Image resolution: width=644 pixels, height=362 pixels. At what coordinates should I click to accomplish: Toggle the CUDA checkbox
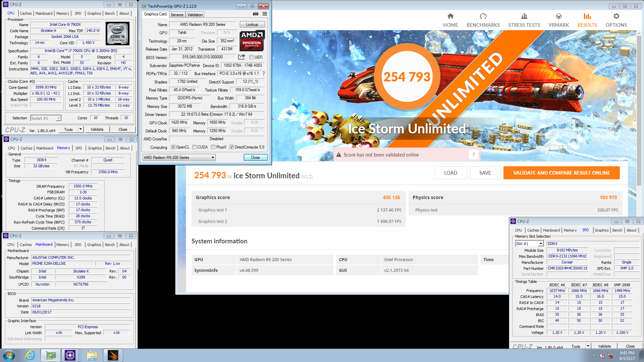(194, 147)
